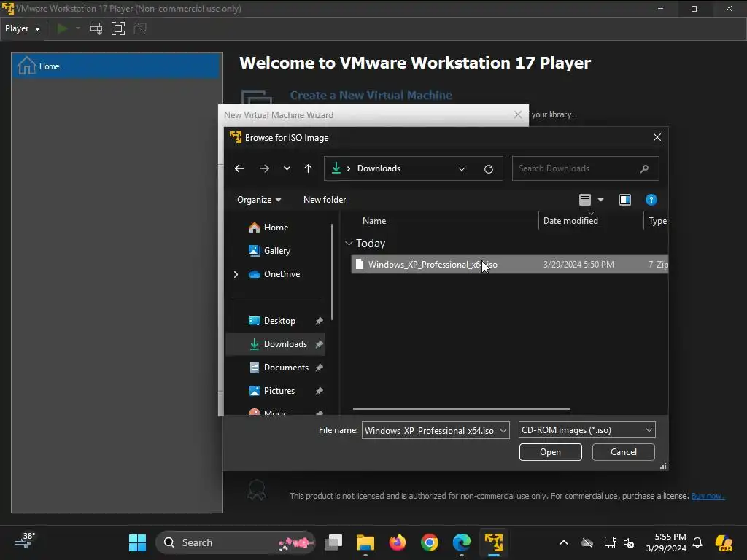Open Documents in the navigation pane

pos(286,367)
